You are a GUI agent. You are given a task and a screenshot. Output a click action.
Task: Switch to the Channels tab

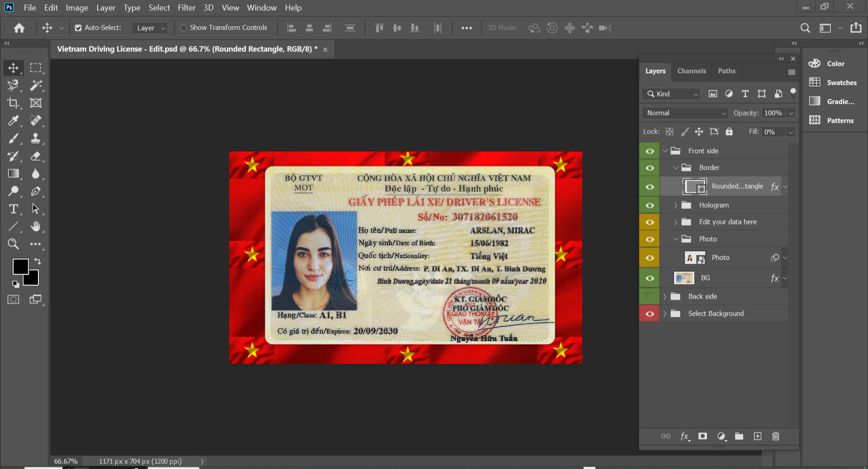click(691, 71)
